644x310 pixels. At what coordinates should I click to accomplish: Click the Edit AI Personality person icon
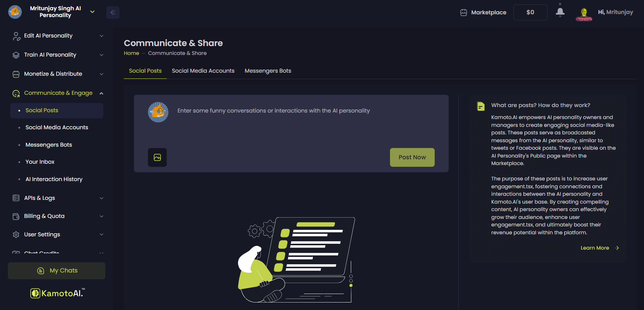[16, 36]
